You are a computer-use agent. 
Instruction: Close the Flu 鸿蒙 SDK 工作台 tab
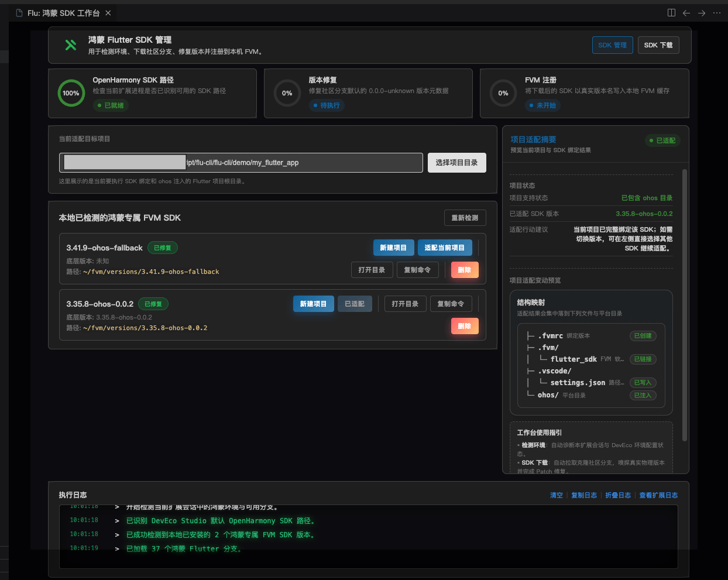point(108,13)
